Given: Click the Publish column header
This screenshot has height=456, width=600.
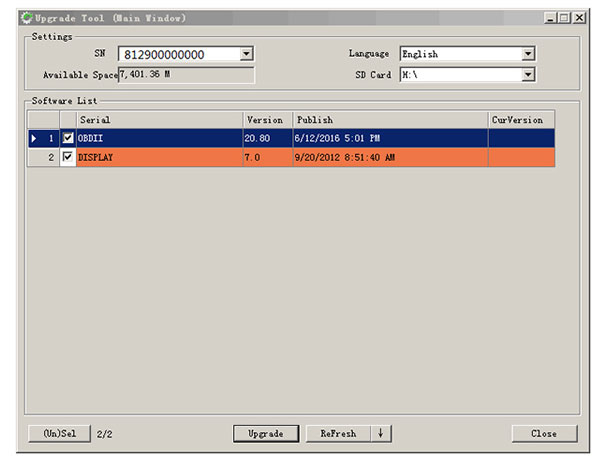Looking at the screenshot, I should point(389,120).
